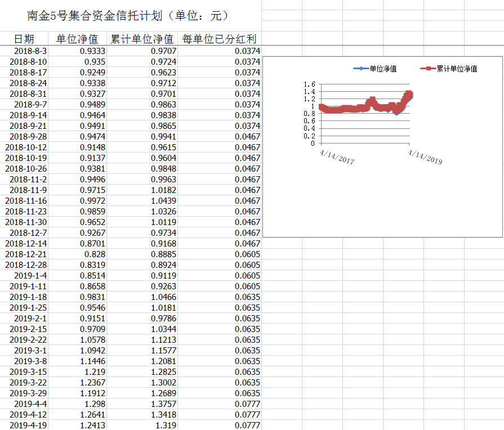Select the cumulative value cell 0.9604
This screenshot has width=504, height=430.
pyautogui.click(x=142, y=158)
